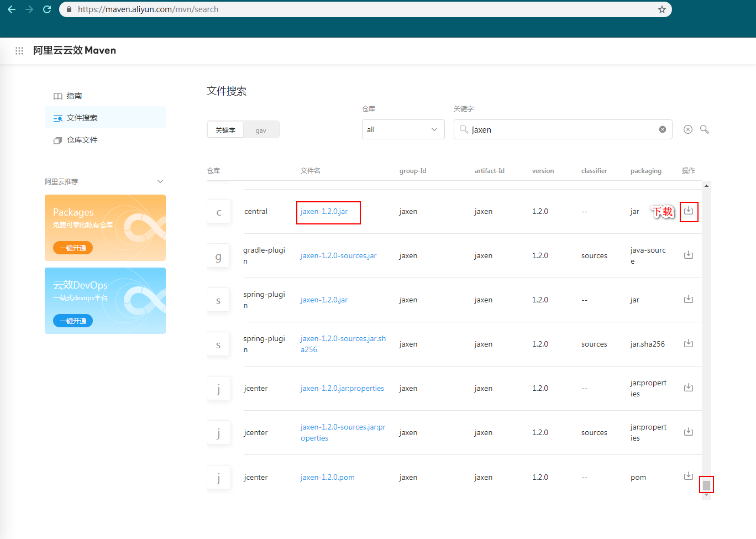Open the 仓库文件 menu item
This screenshot has width=756, height=539.
tap(105, 140)
